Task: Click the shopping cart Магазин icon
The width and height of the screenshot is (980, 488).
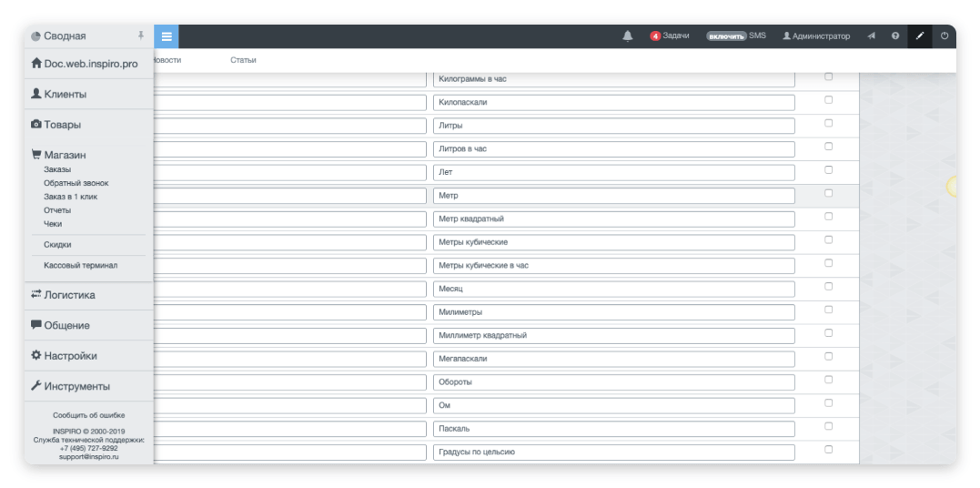Action: [x=36, y=155]
